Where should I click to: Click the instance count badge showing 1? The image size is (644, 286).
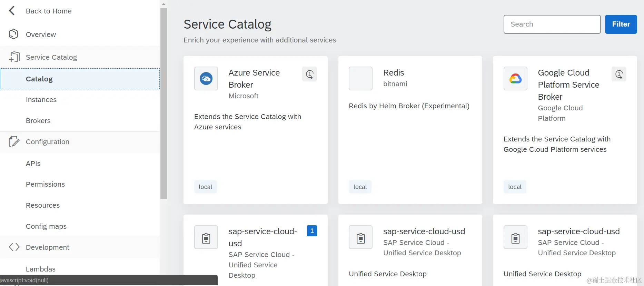click(312, 231)
